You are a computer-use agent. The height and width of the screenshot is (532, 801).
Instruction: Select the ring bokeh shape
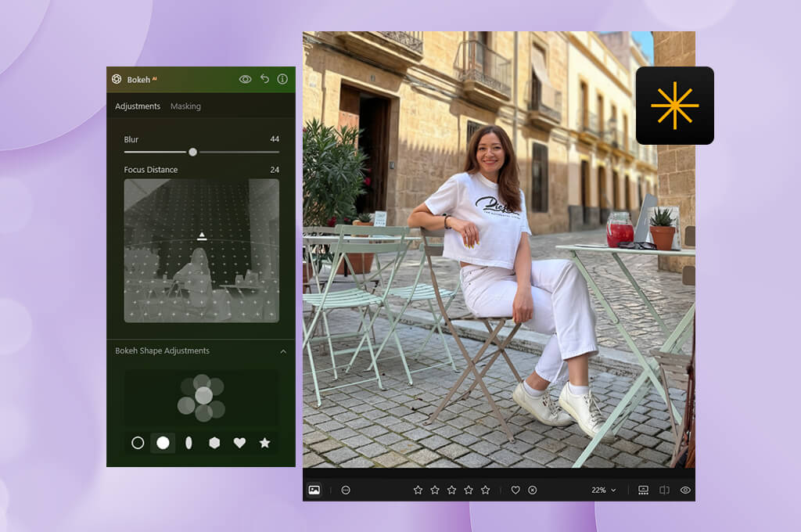138,443
